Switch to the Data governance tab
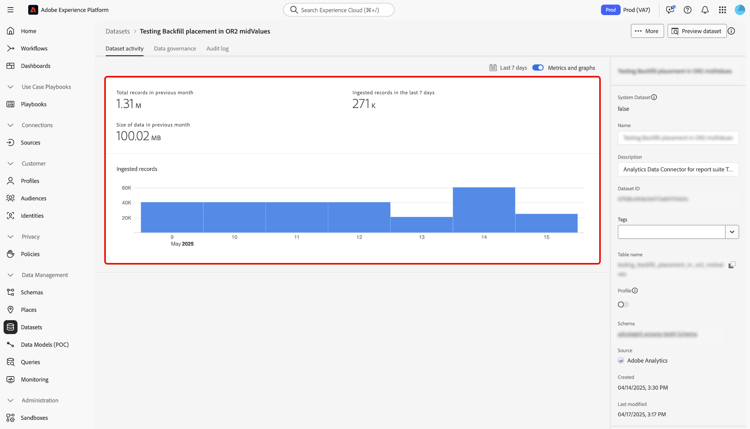Viewport: 750px width, 429px height. [175, 48]
